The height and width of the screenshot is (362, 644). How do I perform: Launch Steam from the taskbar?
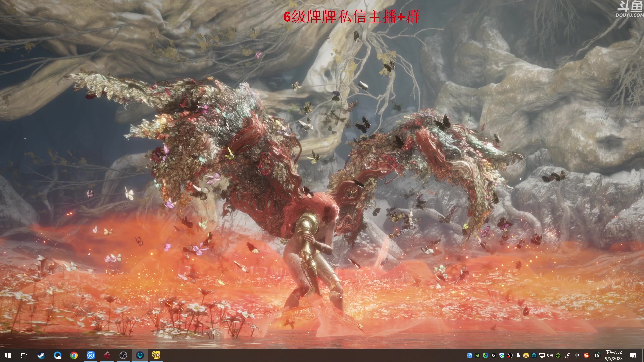coord(41,355)
